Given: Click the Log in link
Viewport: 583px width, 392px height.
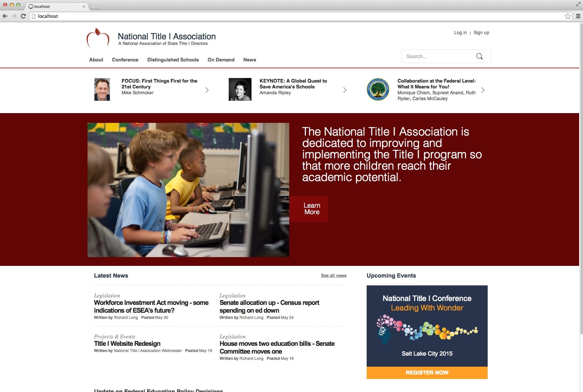Looking at the screenshot, I should coord(460,33).
